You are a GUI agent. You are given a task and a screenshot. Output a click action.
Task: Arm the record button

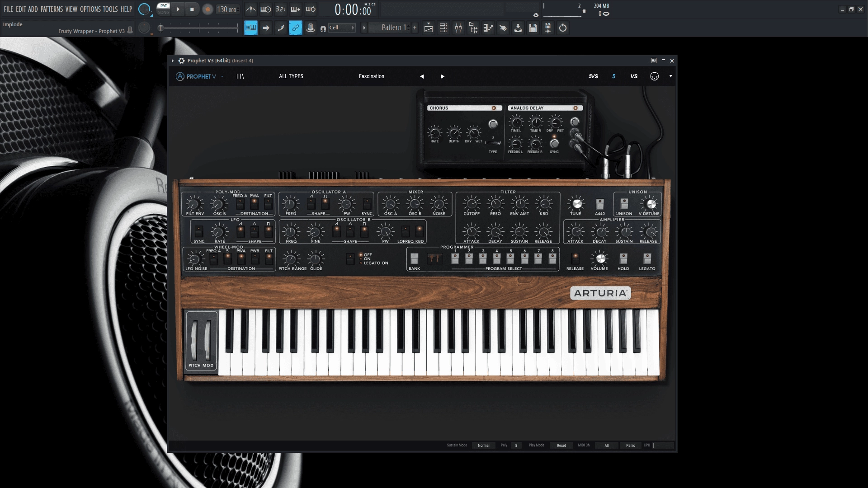point(208,9)
